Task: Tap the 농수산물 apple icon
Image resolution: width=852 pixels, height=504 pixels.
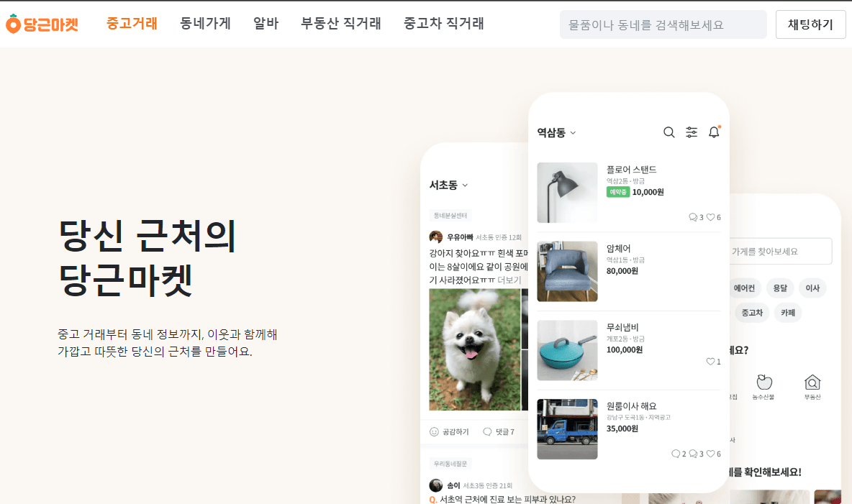Action: 764,382
